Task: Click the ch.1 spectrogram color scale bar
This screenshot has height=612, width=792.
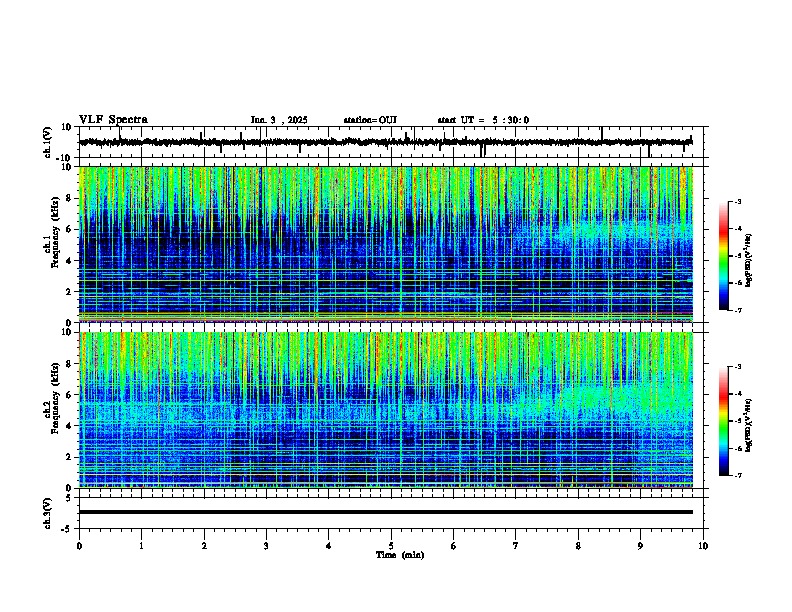Action: pyautogui.click(x=724, y=256)
